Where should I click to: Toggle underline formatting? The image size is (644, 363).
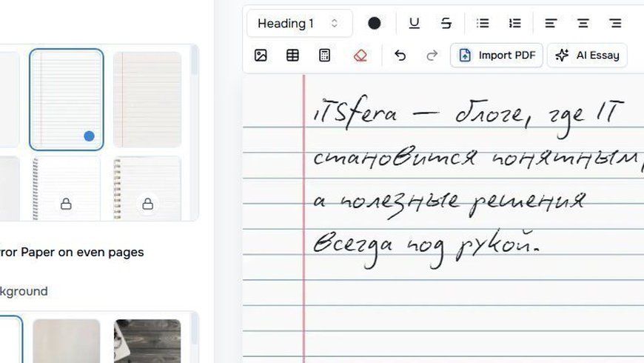414,24
